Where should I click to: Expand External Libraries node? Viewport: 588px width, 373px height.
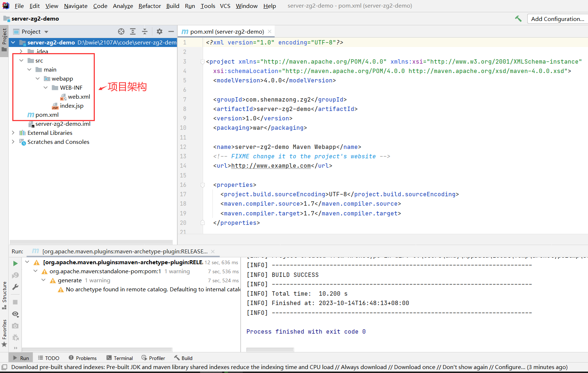(13, 133)
